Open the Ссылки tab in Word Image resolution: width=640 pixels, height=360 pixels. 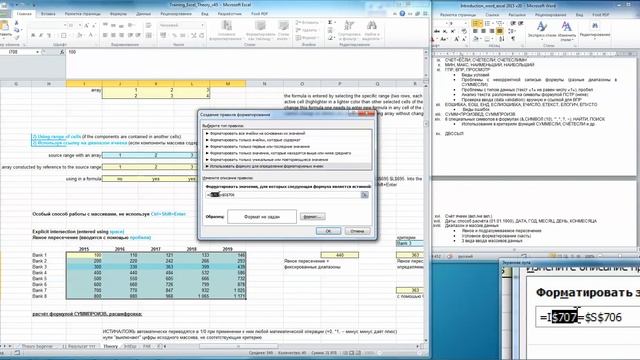(x=492, y=15)
